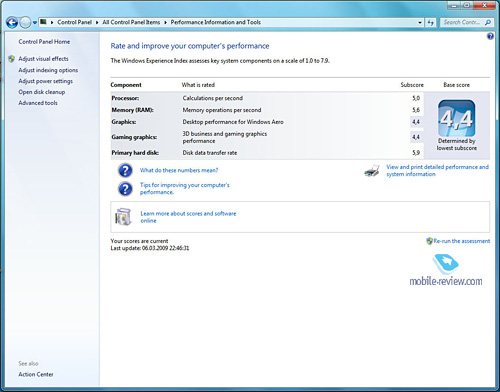Open Adjust visual effects
The height and width of the screenshot is (392, 500).
point(43,59)
